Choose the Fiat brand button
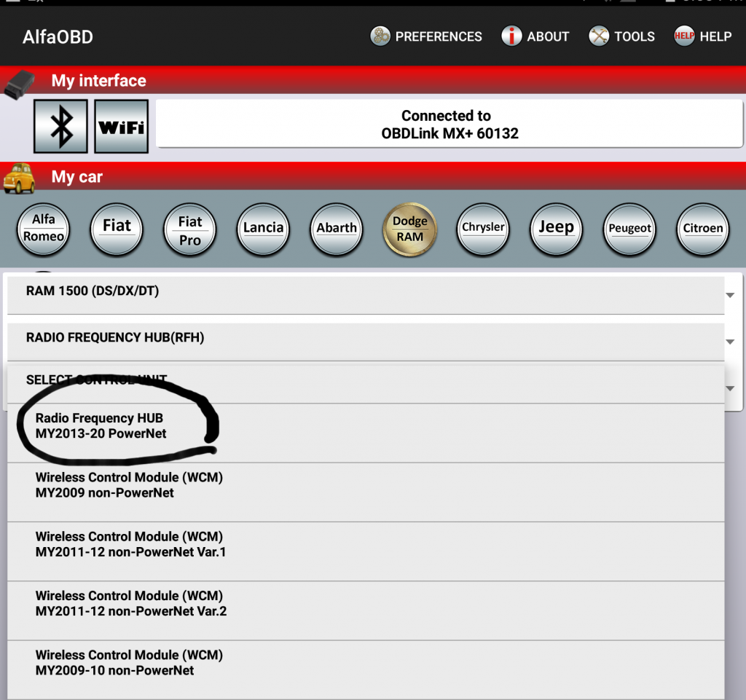This screenshot has height=700, width=746. (x=117, y=229)
